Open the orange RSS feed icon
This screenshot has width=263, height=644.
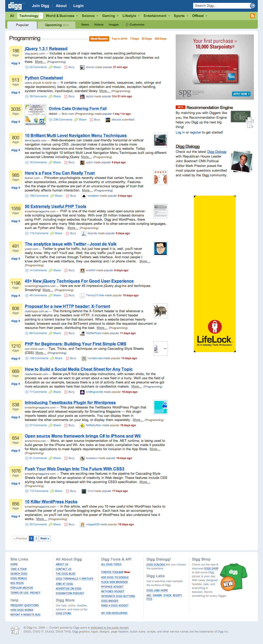[x=252, y=16]
